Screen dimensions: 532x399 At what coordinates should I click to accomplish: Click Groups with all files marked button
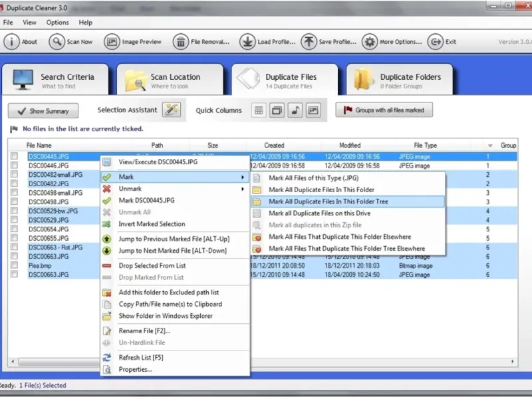click(x=384, y=110)
